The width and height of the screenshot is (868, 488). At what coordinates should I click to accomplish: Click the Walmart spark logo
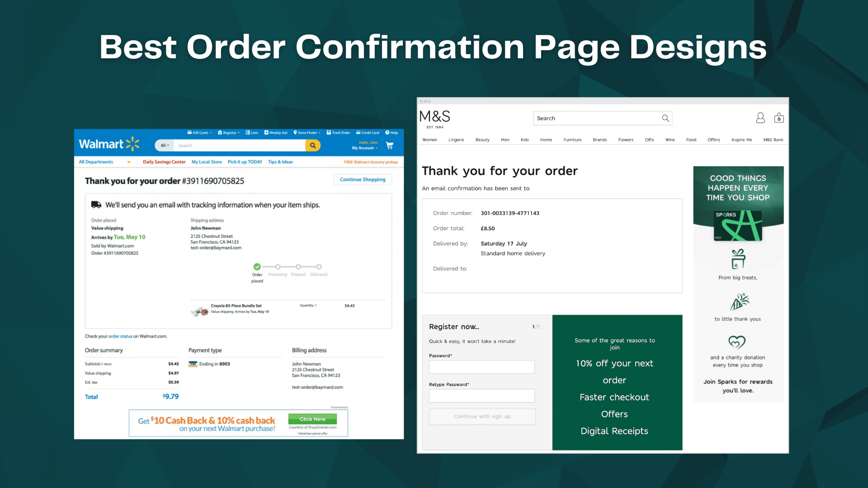pyautogui.click(x=132, y=144)
